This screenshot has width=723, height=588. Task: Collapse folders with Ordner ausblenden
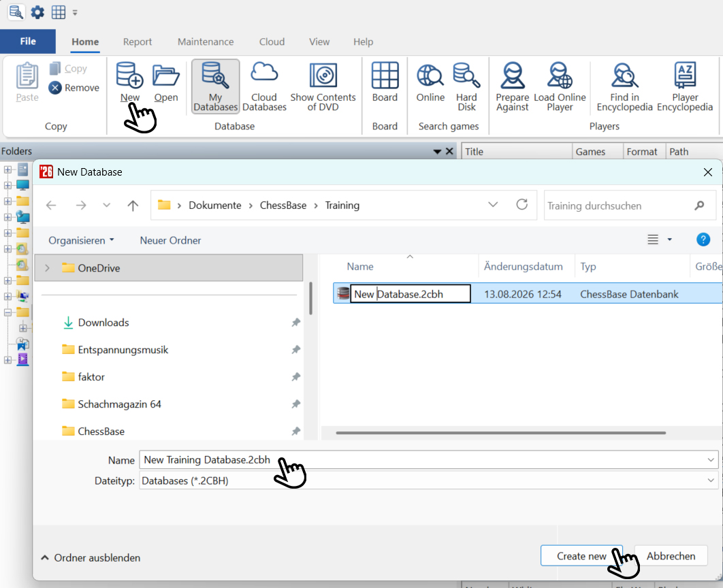[x=91, y=557]
